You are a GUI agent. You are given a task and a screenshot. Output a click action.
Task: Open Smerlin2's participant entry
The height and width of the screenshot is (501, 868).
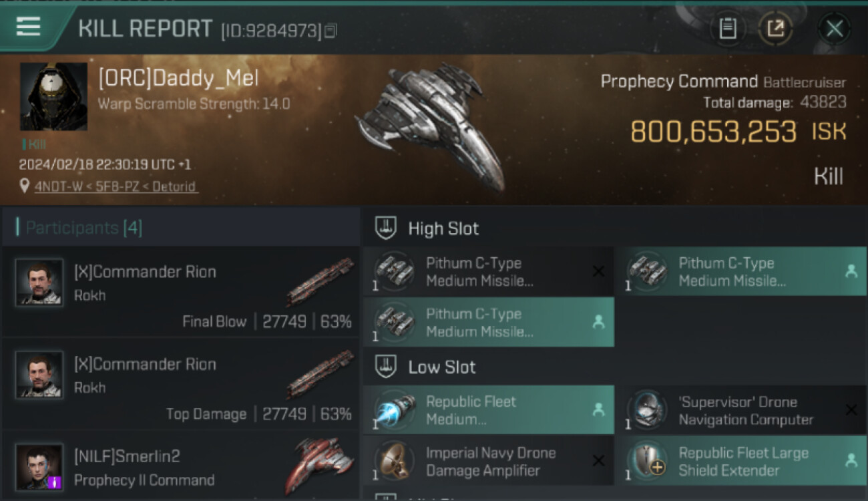pyautogui.click(x=180, y=468)
